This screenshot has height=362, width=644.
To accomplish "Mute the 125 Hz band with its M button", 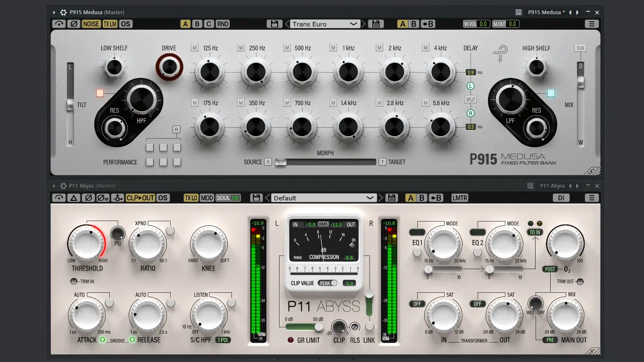I will pos(195,48).
